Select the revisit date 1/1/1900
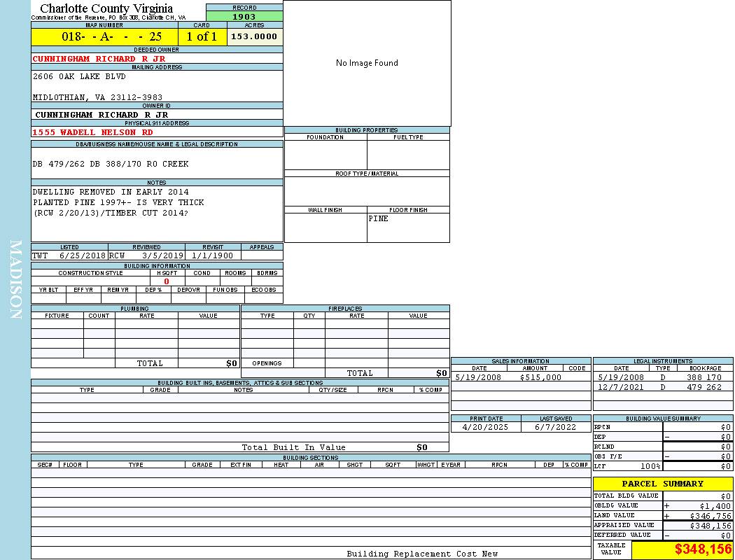 point(213,255)
